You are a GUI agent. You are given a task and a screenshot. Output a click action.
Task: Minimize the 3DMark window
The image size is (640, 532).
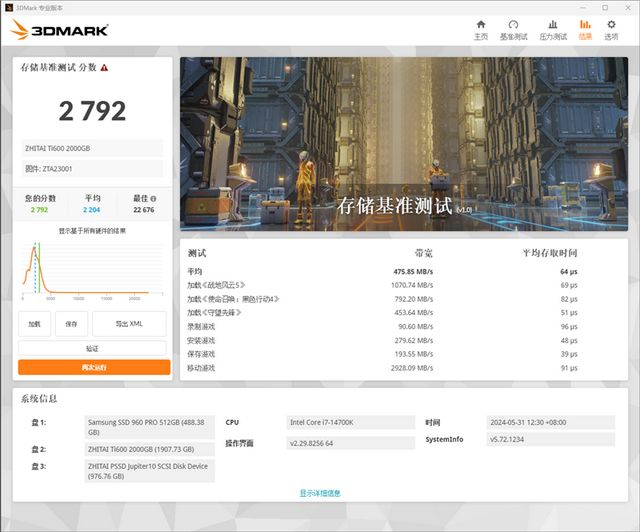(582, 8)
